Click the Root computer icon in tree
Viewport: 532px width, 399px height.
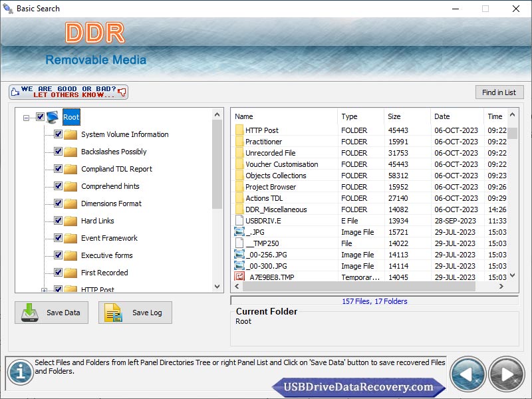tap(53, 117)
